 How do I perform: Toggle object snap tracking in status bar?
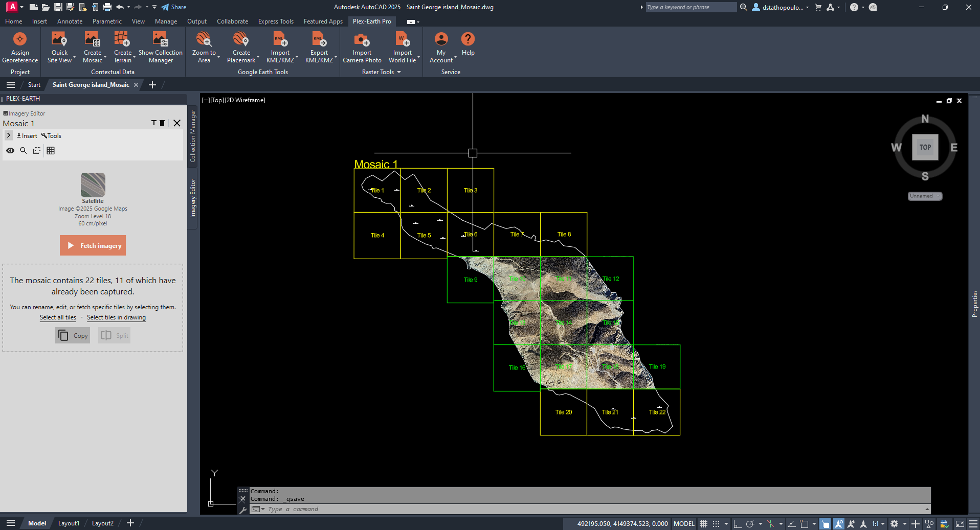pyautogui.click(x=791, y=523)
